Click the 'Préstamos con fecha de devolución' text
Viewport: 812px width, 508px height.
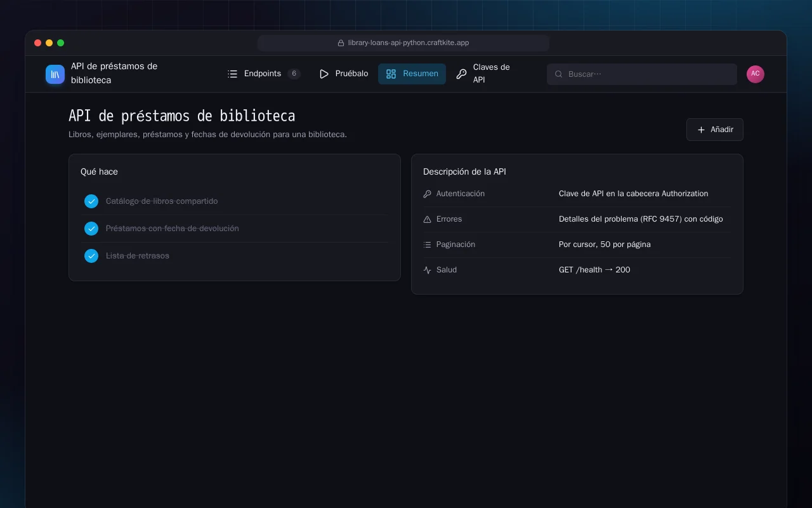[173, 229]
